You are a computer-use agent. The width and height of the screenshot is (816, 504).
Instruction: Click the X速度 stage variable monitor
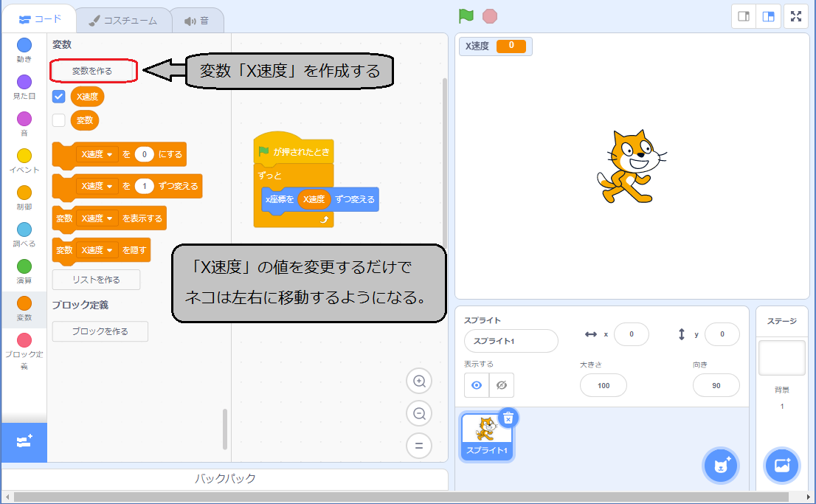(x=496, y=46)
